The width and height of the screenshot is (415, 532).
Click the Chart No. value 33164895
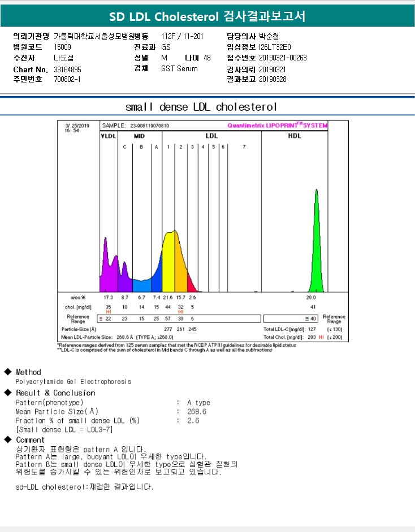click(x=68, y=69)
